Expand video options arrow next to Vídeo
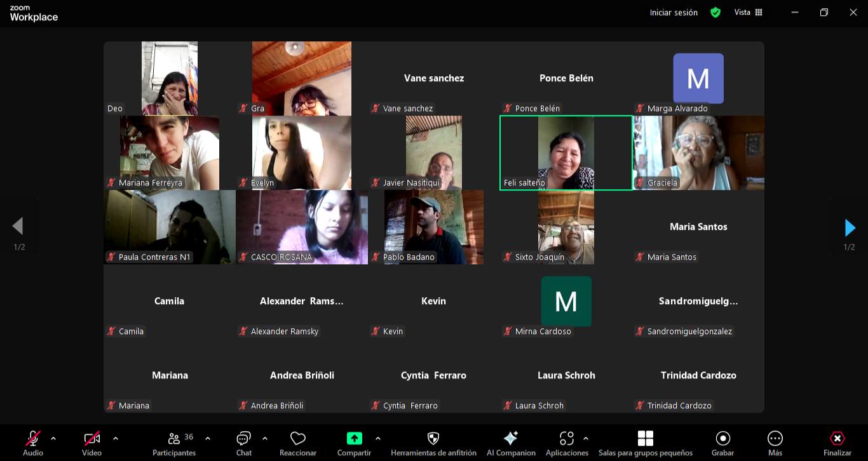Viewport: 868px width, 461px height. coord(115,438)
